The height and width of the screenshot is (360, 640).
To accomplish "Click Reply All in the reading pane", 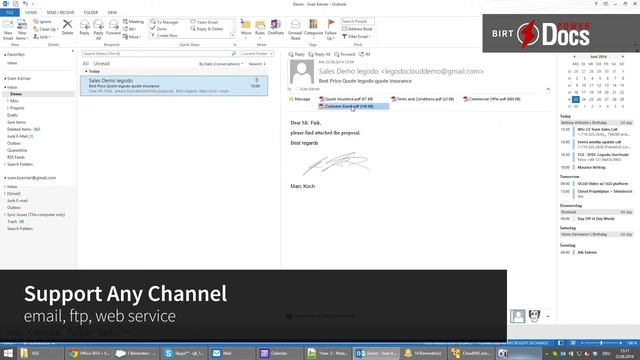I will pos(320,54).
